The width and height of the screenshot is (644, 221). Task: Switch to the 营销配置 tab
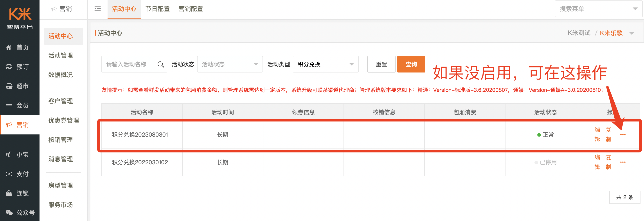[191, 9]
